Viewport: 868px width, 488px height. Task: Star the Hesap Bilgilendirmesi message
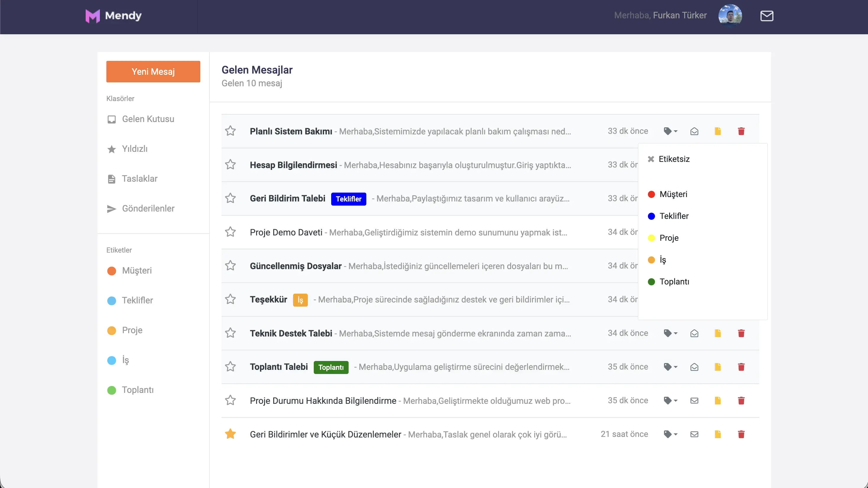(230, 165)
